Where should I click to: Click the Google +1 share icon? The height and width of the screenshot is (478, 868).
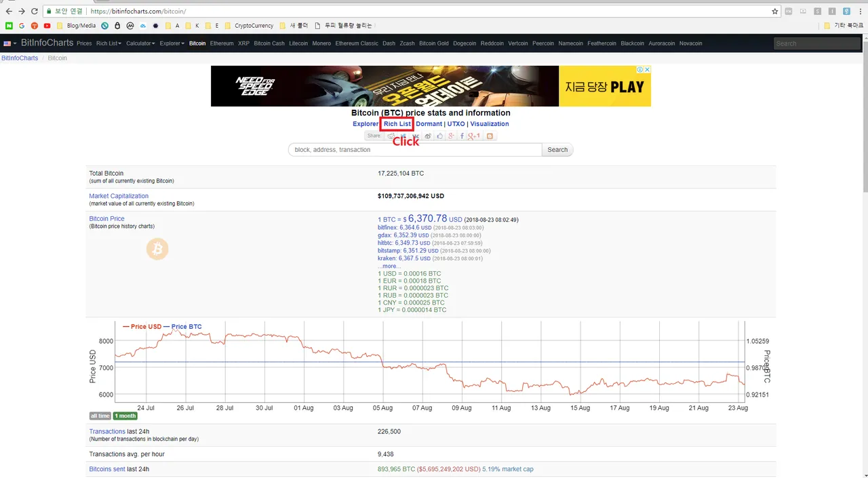pos(474,136)
